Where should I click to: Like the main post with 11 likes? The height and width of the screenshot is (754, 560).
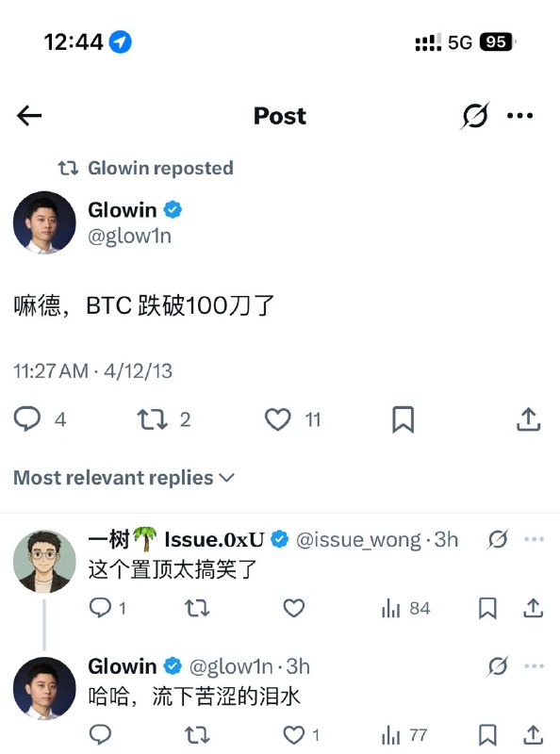277,419
